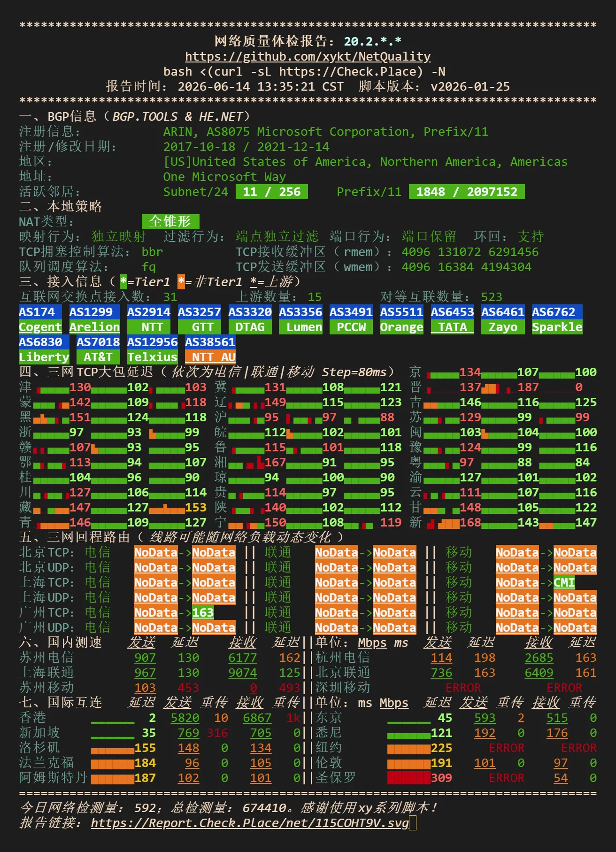
Task: Click the underlined '907' send speed for 苏州电信
Action: [145, 658]
